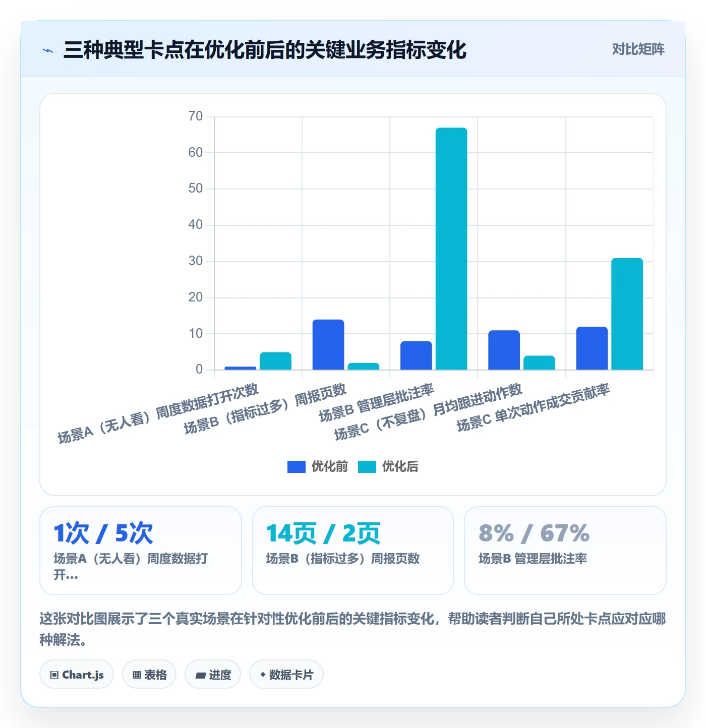Click the axis label 场景A（无人看）周度数据打开次数

(x=158, y=414)
